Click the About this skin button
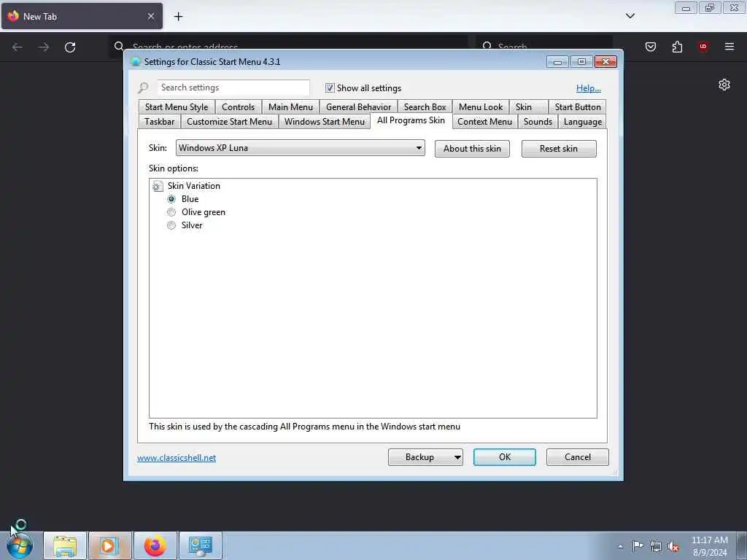 pyautogui.click(x=472, y=149)
